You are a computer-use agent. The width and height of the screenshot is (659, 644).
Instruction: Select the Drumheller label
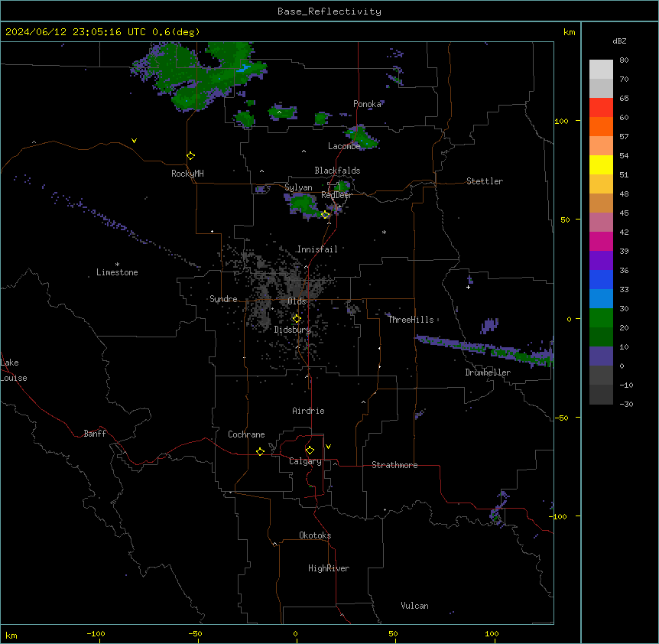[x=488, y=372]
